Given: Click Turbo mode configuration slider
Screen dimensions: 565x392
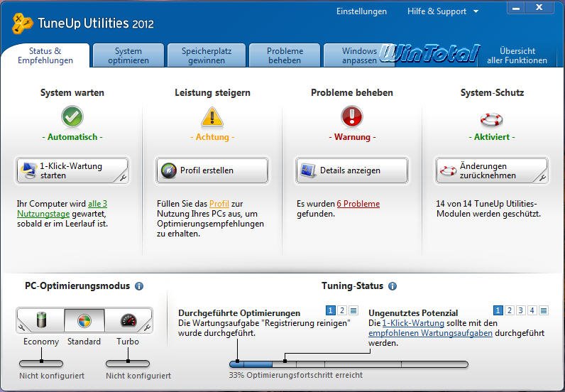Looking at the screenshot, I should point(128,364).
